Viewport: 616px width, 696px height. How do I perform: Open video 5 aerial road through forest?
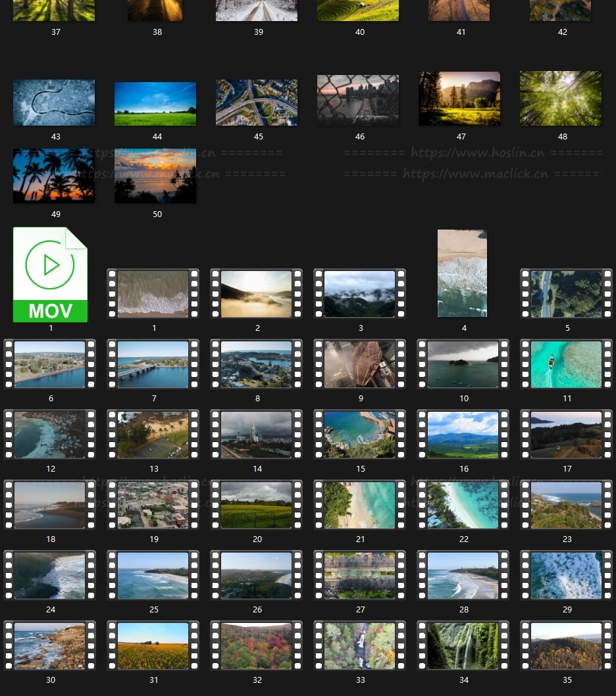coord(566,293)
